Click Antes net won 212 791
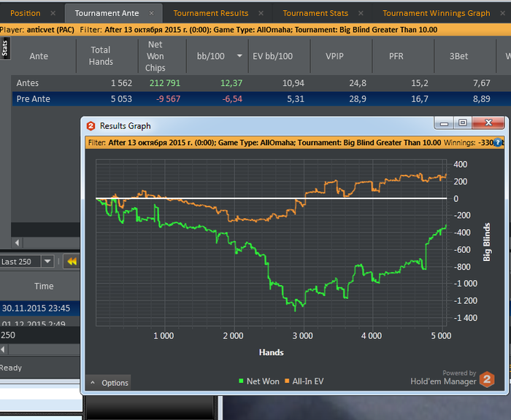The image size is (511, 420). (164, 83)
